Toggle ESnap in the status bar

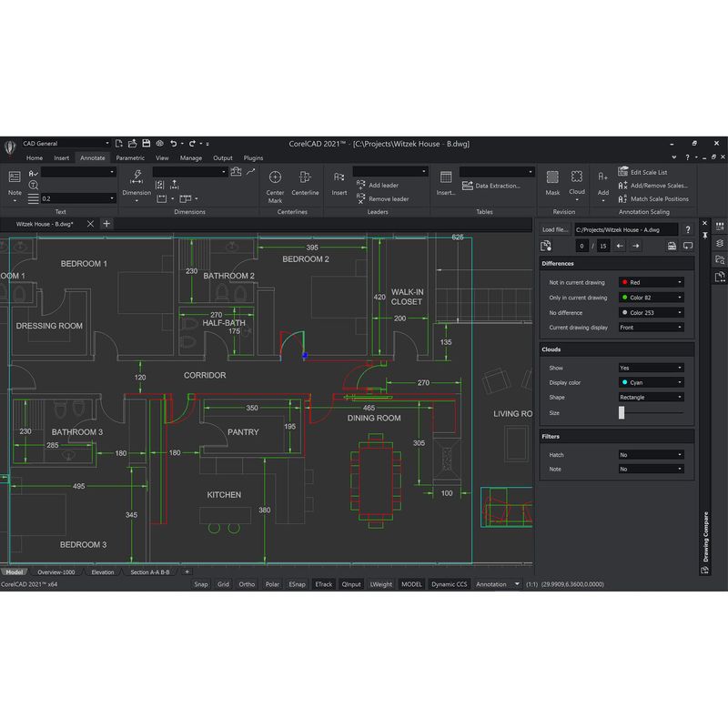[x=297, y=584]
